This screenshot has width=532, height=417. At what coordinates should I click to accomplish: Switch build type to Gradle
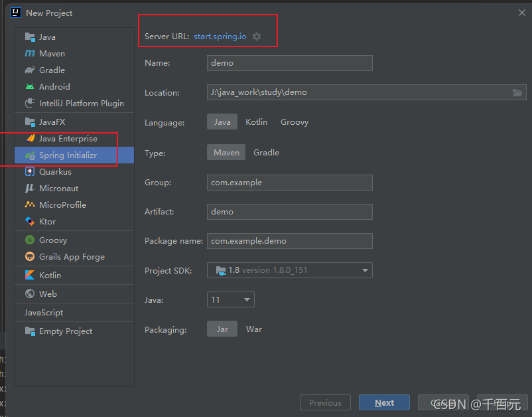266,152
